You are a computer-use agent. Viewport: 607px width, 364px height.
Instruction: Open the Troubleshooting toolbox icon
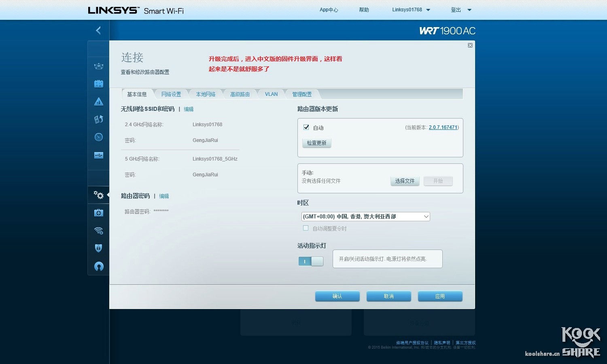pyautogui.click(x=98, y=212)
